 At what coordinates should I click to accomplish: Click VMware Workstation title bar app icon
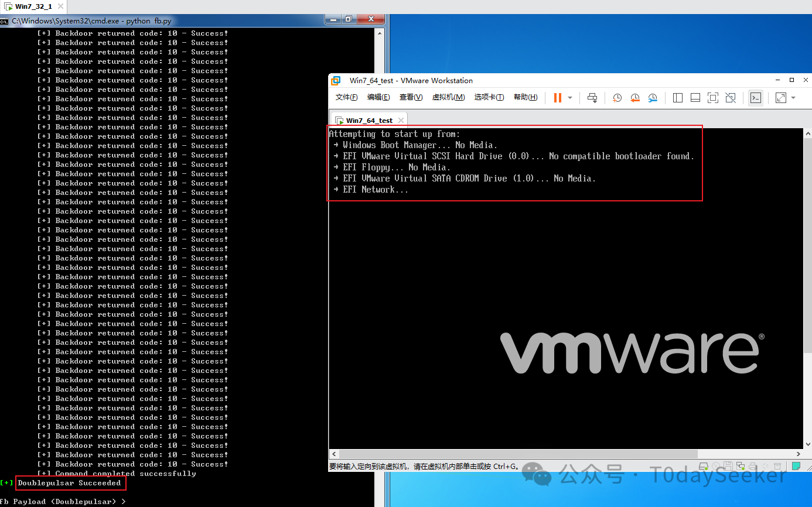point(336,80)
